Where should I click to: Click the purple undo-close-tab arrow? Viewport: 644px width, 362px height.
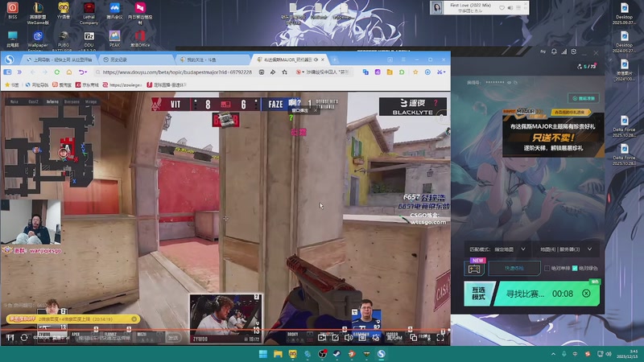82,72
